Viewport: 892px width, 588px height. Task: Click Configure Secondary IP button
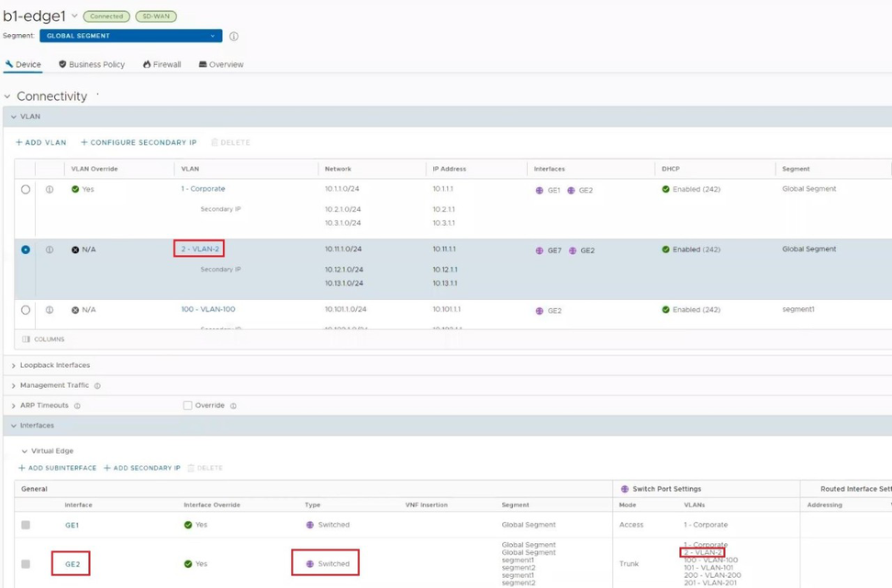139,143
